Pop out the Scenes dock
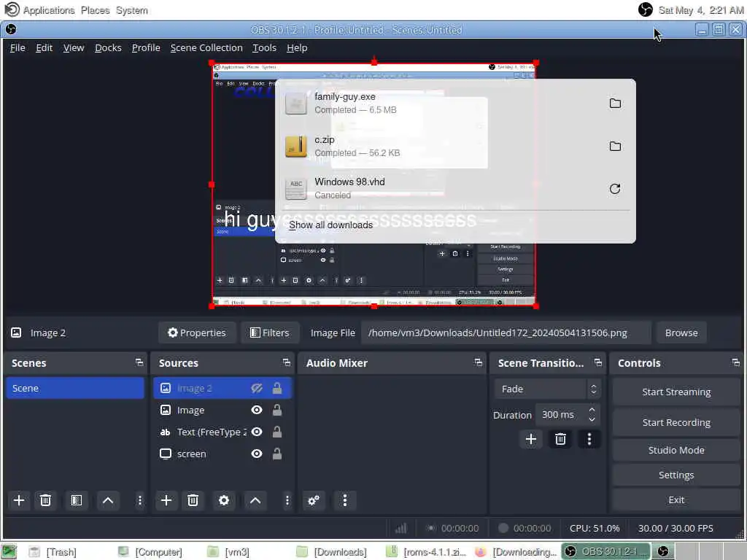Viewport: 747px width, 560px height. pyautogui.click(x=139, y=363)
